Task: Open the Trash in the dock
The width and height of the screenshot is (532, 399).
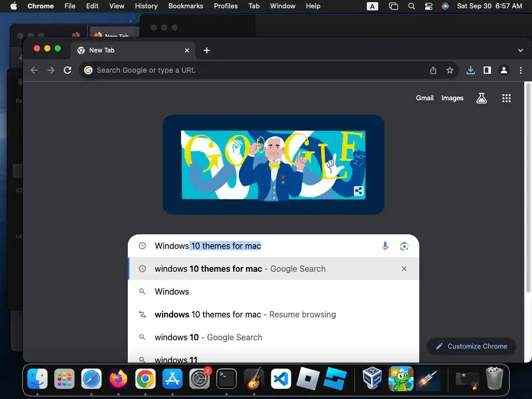Action: pyautogui.click(x=495, y=378)
